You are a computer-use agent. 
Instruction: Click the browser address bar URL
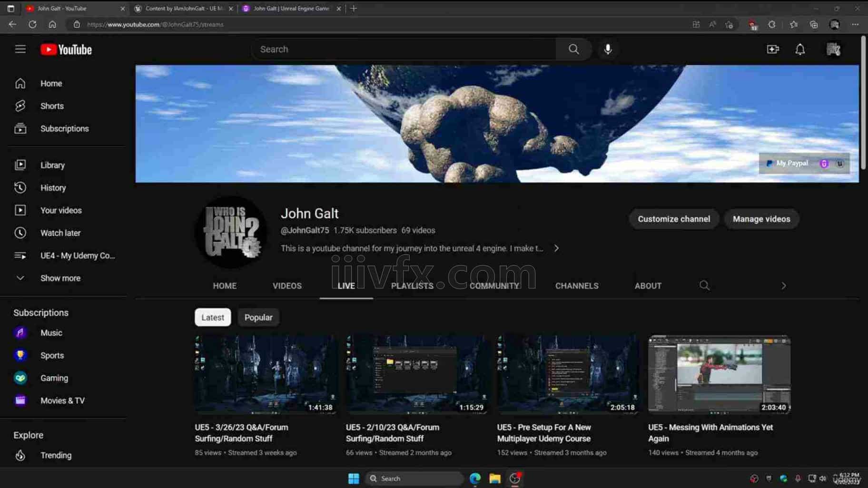tap(155, 24)
